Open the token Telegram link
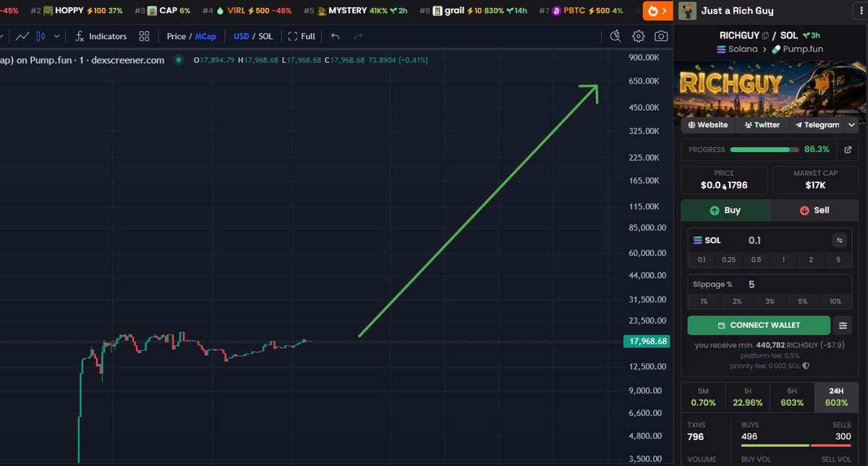868x466 pixels. coord(817,124)
